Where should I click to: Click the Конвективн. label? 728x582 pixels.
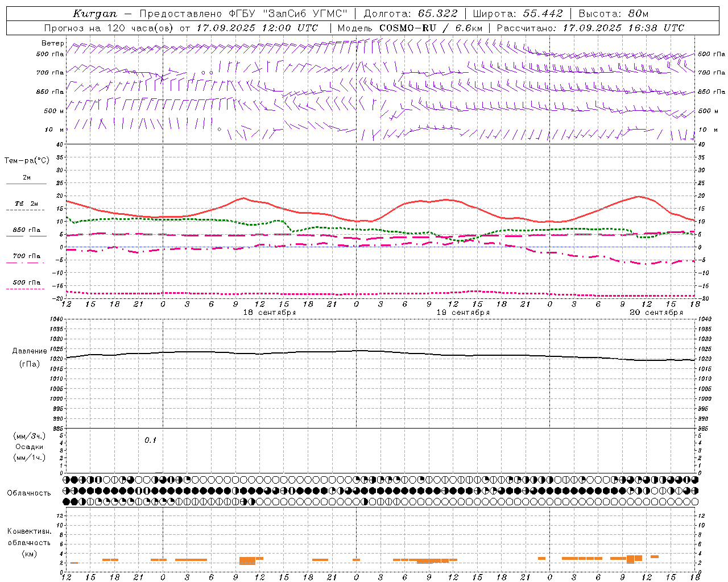pos(30,531)
